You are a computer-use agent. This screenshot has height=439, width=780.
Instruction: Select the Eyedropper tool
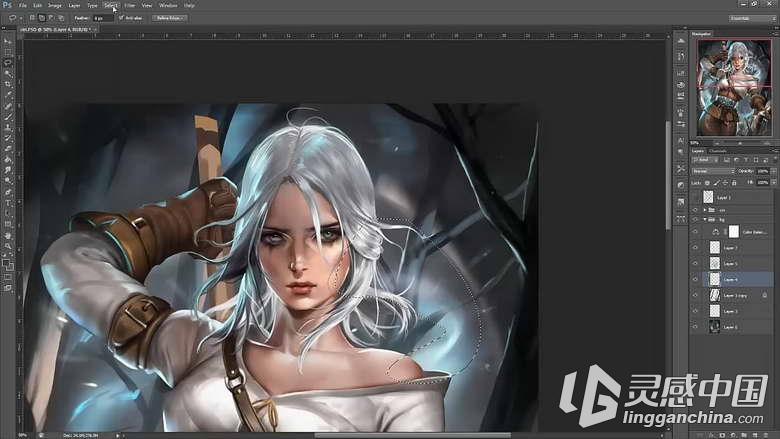click(7, 95)
